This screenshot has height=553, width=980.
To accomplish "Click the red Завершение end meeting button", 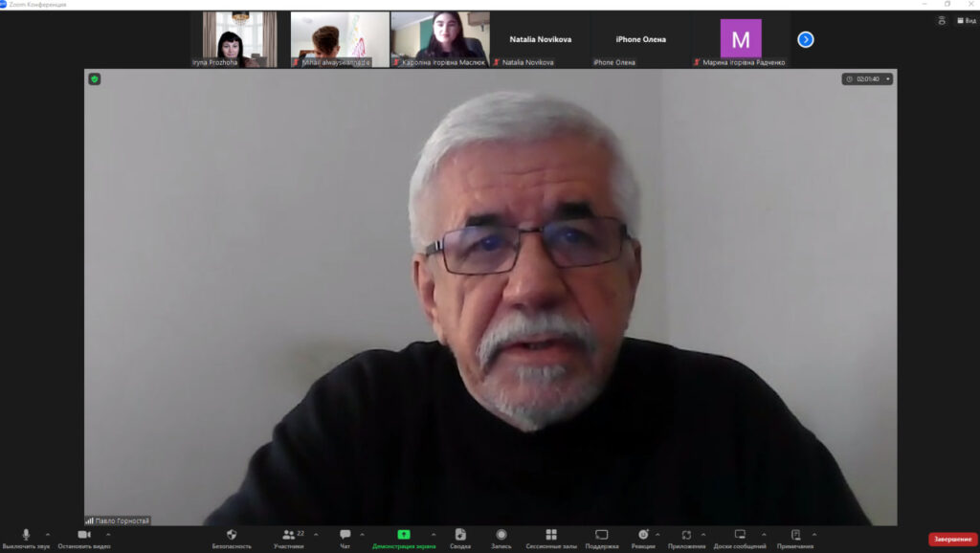I will 952,540.
